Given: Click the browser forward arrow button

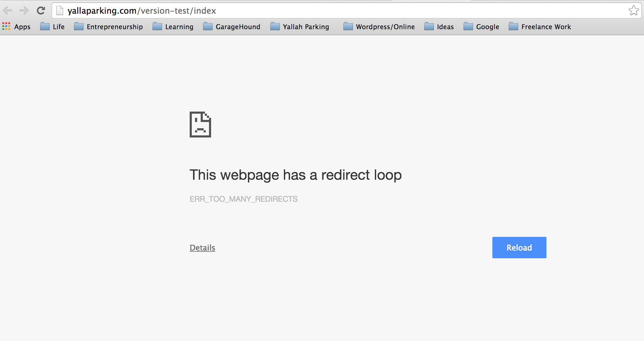Looking at the screenshot, I should 24,11.
